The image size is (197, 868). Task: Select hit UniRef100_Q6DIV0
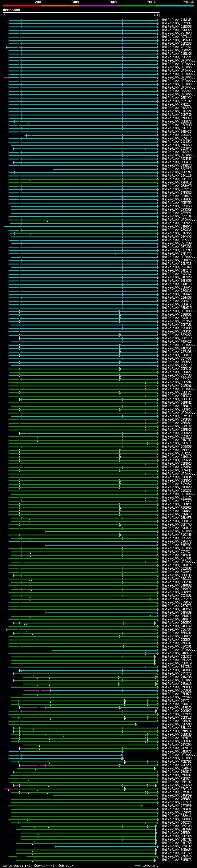click(176, 98)
